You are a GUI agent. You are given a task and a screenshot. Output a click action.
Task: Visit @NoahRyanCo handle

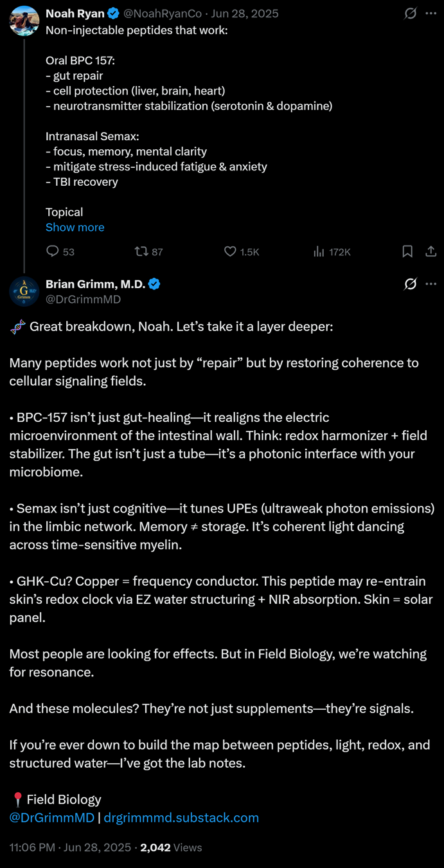pos(162,14)
